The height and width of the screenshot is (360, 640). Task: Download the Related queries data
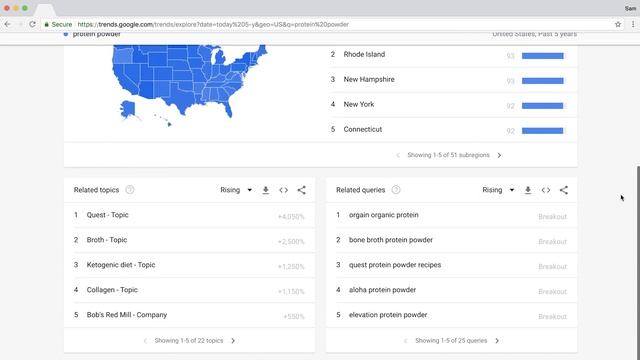[528, 190]
